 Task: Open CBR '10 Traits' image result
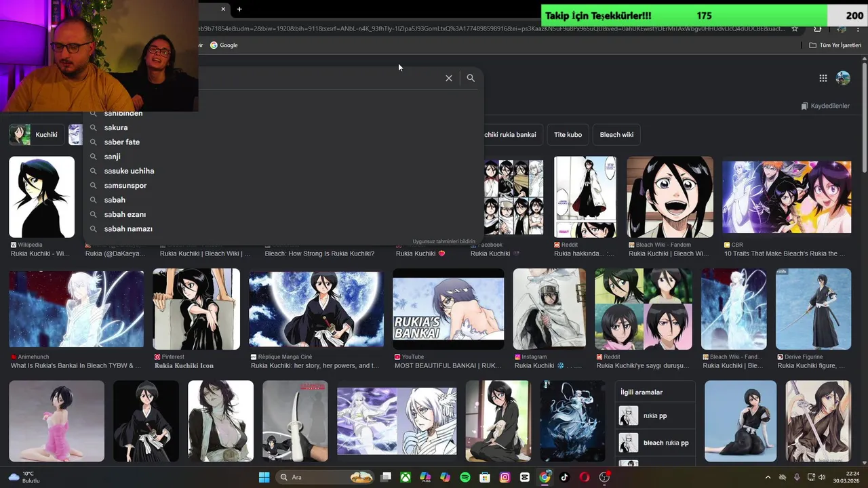coord(787,197)
